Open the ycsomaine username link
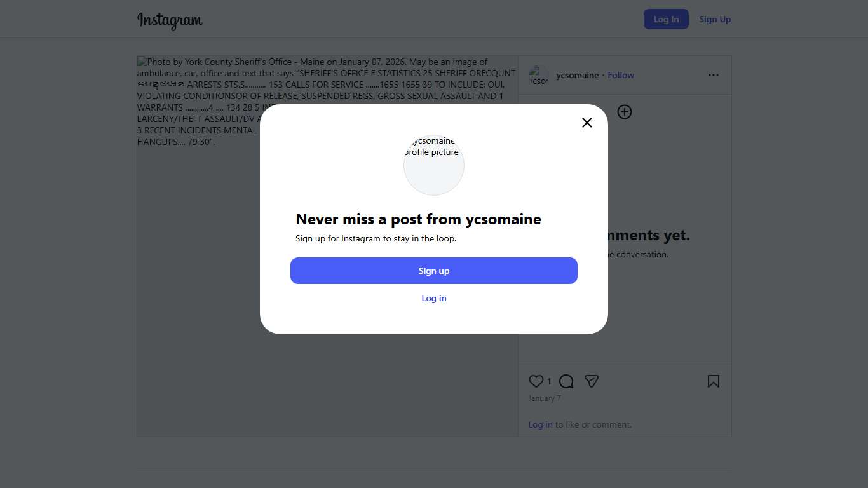 click(577, 75)
